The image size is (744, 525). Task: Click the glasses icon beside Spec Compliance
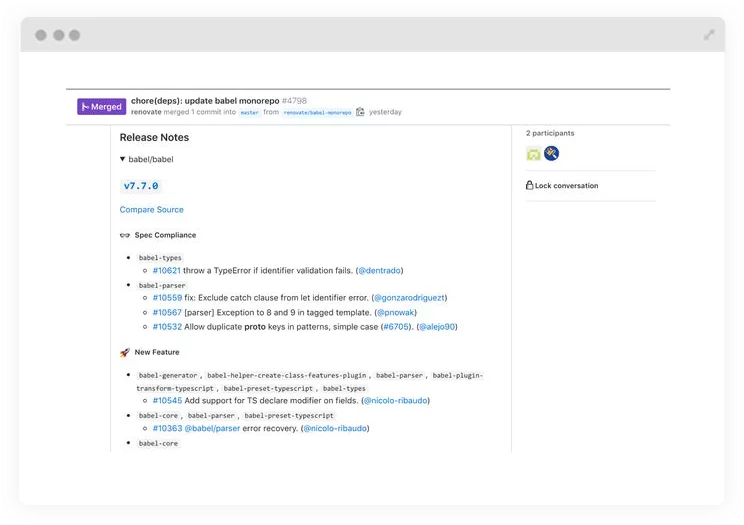click(125, 235)
